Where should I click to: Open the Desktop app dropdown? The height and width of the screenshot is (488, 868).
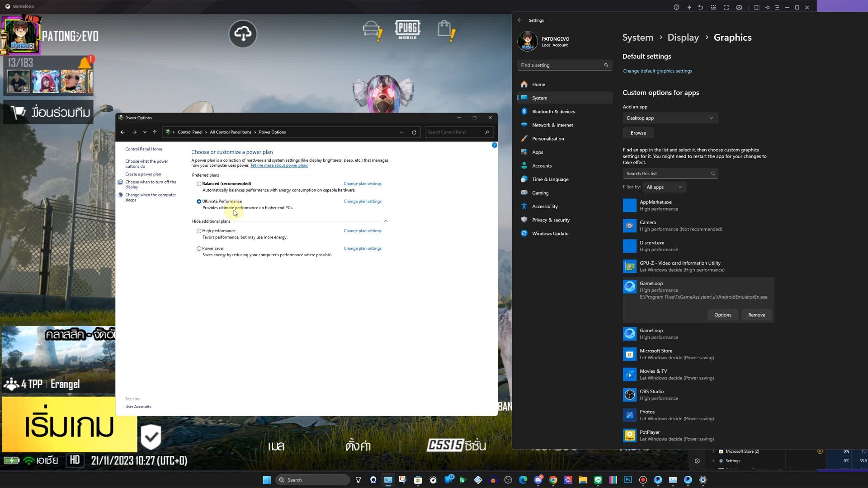coord(670,118)
